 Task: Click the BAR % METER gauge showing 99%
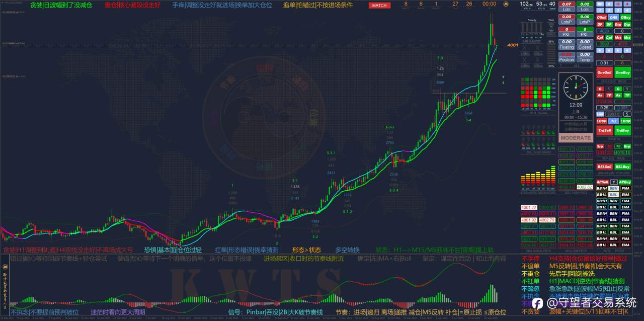pyautogui.click(x=552, y=42)
